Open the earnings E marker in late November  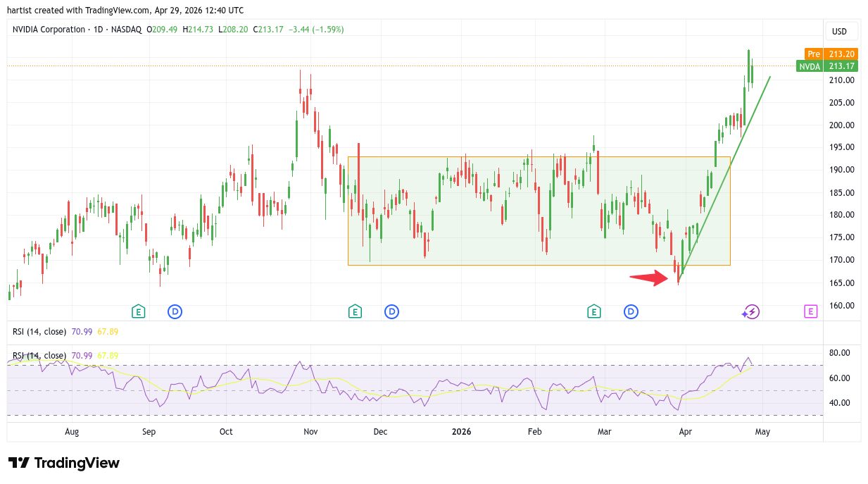coord(355,311)
